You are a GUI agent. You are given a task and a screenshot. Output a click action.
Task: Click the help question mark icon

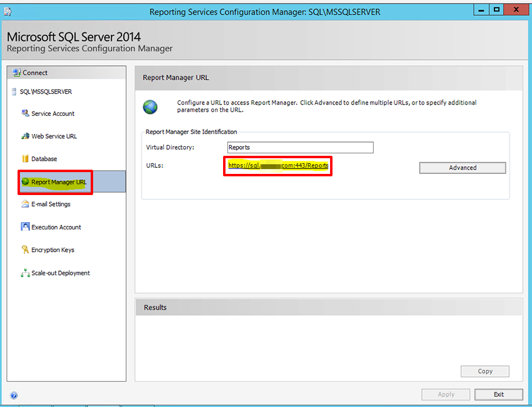tap(14, 395)
